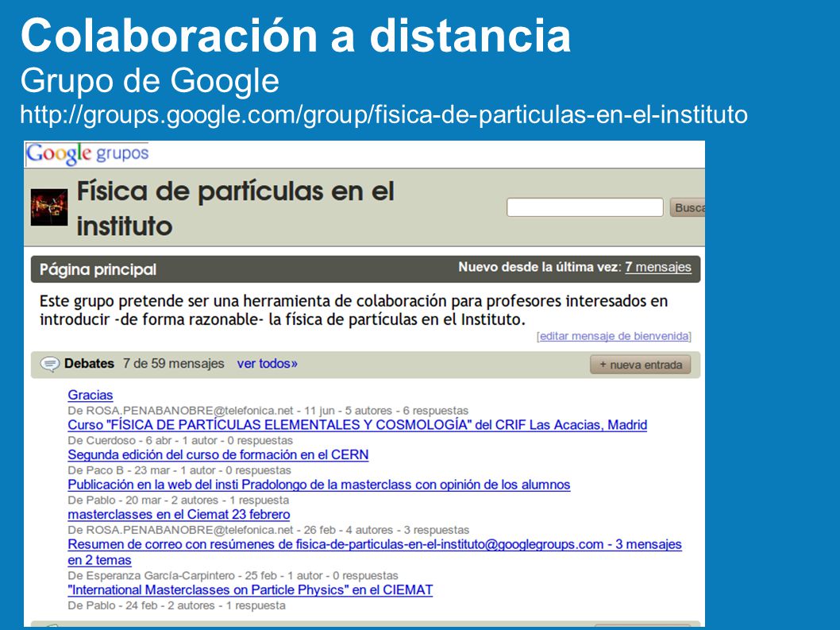Image resolution: width=840 pixels, height=630 pixels.
Task: Open 'International Masterclasses on Particle Physics' thread
Action: (x=250, y=590)
